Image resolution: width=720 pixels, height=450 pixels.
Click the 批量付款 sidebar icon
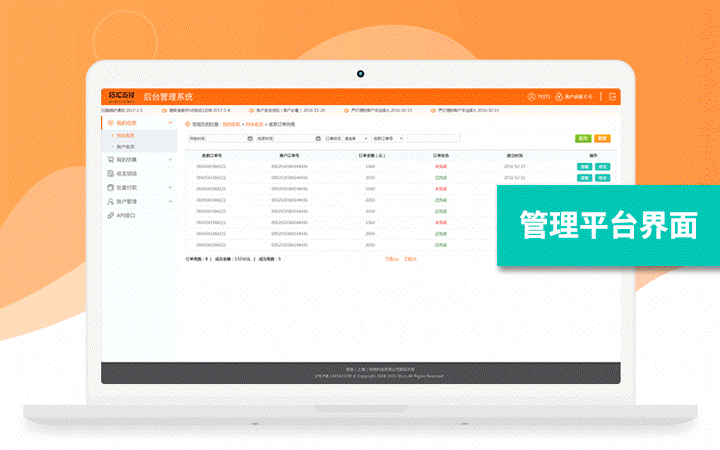pyautogui.click(x=109, y=187)
